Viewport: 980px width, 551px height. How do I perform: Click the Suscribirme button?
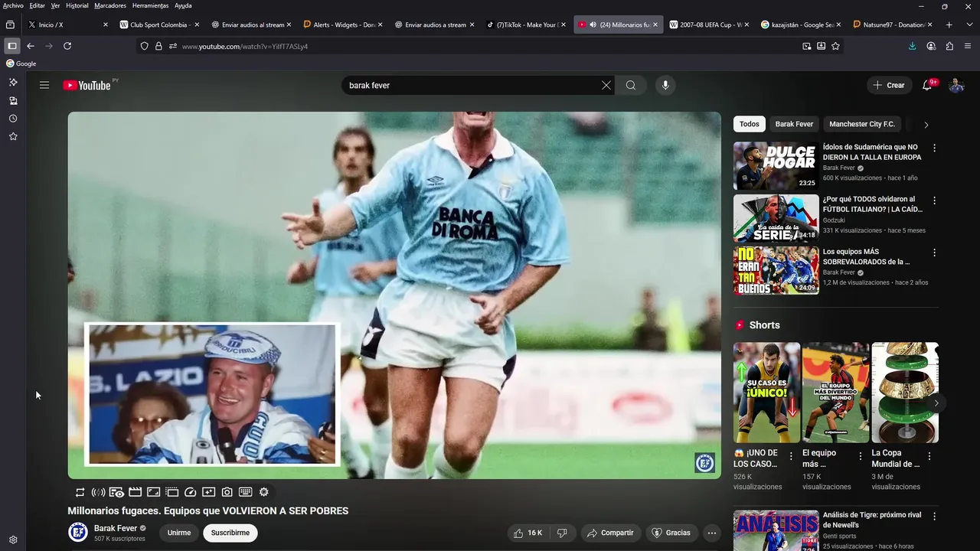pyautogui.click(x=230, y=533)
